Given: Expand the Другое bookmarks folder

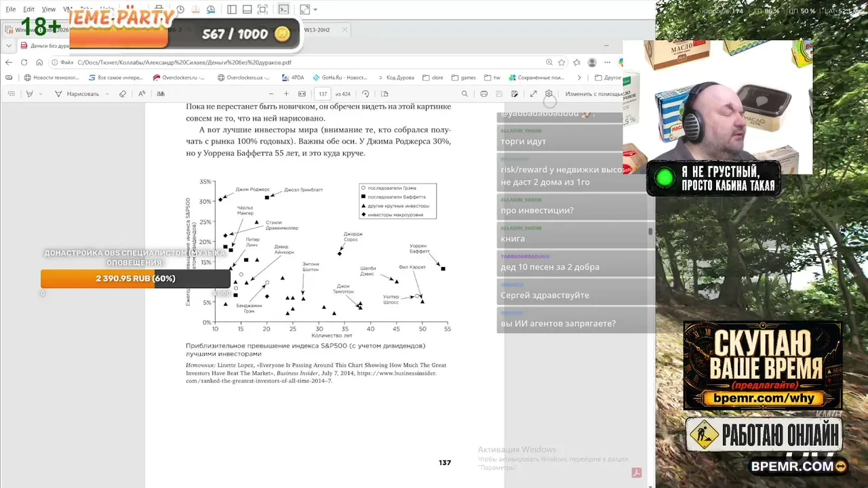Looking at the screenshot, I should pyautogui.click(x=607, y=77).
